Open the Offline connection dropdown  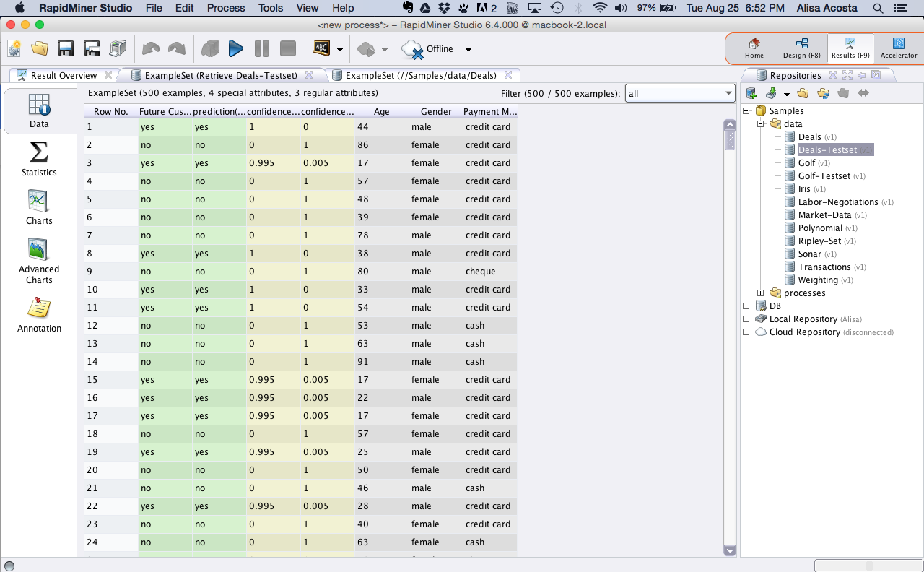pos(468,50)
